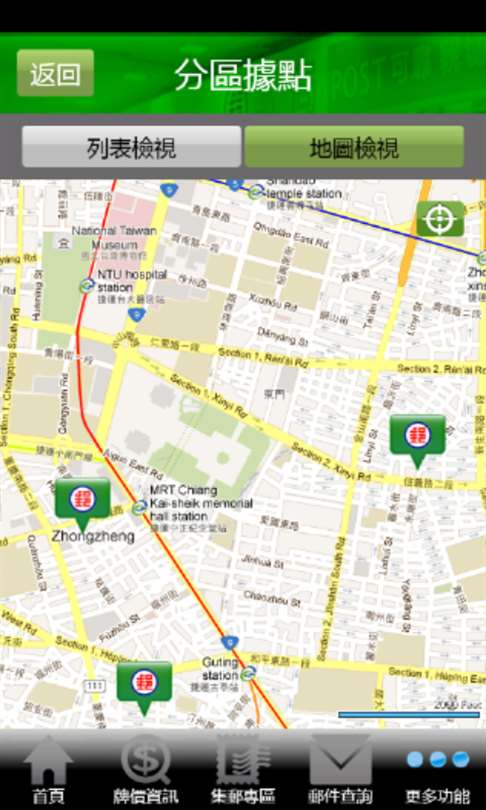Open 郵件查詢 mail tracking envelope icon

(x=340, y=769)
